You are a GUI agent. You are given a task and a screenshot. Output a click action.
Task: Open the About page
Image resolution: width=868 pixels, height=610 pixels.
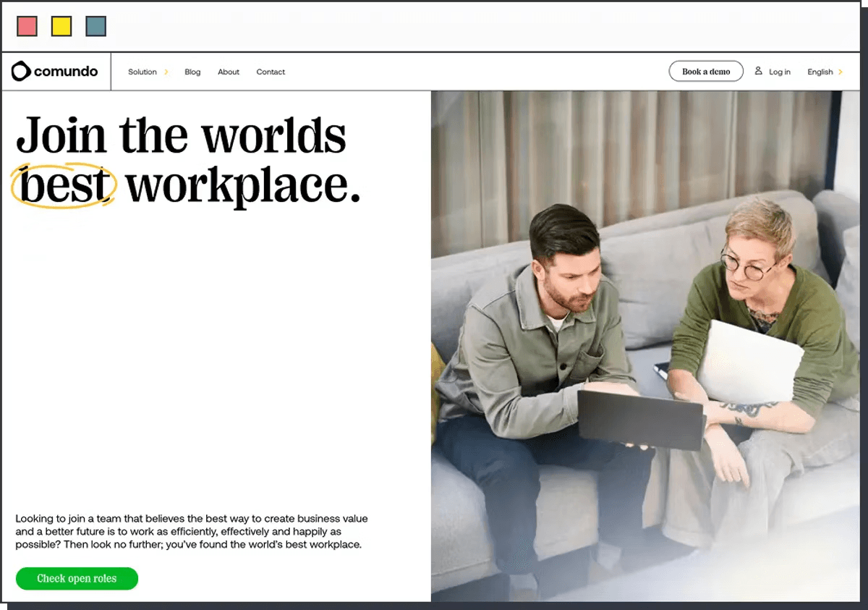pos(229,72)
